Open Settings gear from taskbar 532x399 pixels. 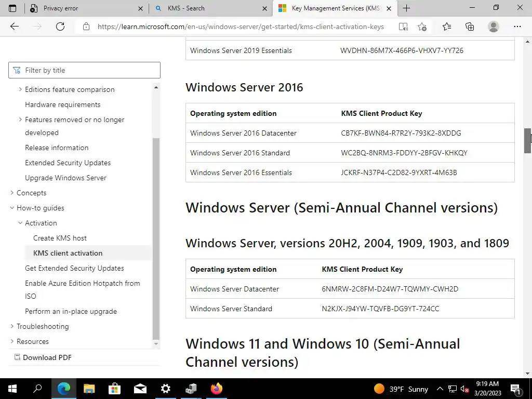166,389
